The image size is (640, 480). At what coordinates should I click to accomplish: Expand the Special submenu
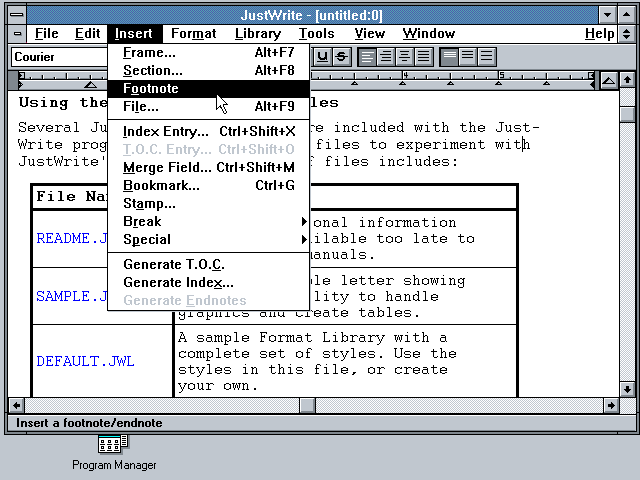click(x=209, y=239)
